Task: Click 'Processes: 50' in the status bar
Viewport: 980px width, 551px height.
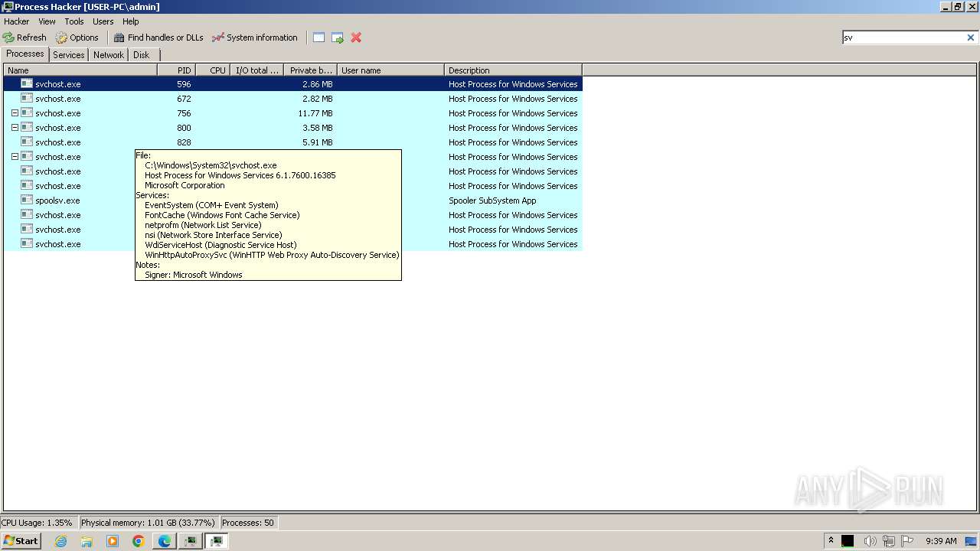Action: click(x=247, y=523)
